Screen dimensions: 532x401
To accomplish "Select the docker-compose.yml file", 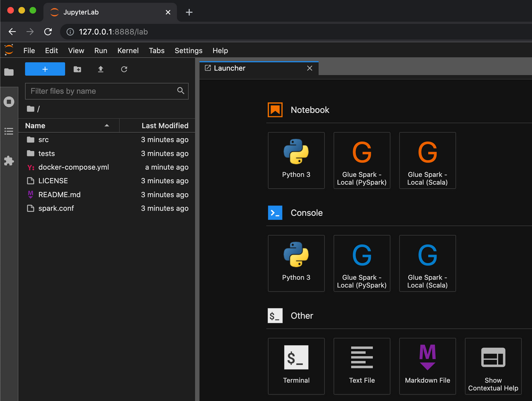I will (107, 167).
